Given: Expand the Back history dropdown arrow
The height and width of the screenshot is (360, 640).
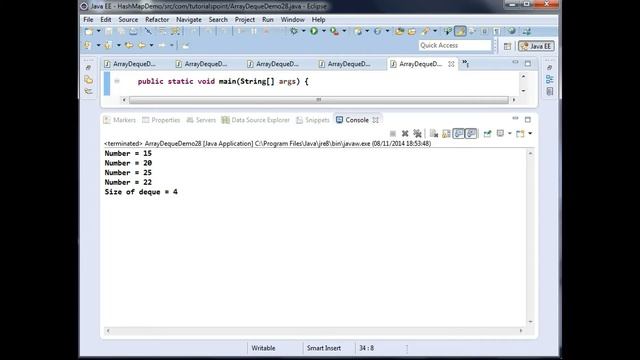Looking at the screenshot, I should 151,45.
